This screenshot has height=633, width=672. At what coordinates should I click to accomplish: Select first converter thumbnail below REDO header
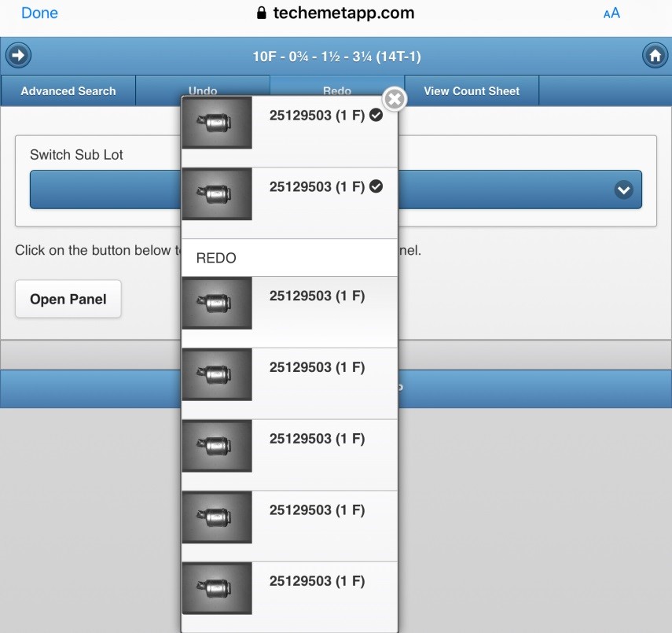click(217, 303)
